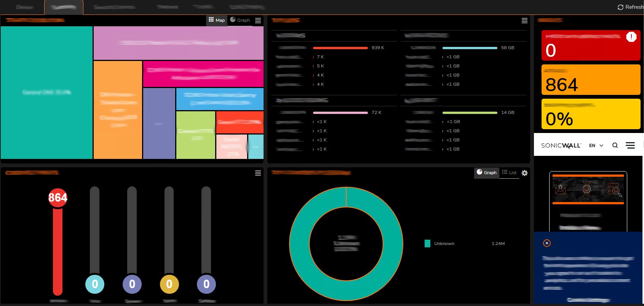Open the panel menu beside Map/Graph toggle
This screenshot has width=644, height=306.
[258, 21]
